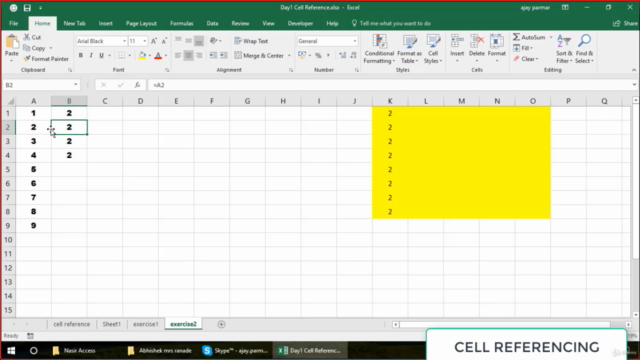Image resolution: width=640 pixels, height=360 pixels.
Task: Open Format as Table gallery
Action: coord(409,49)
